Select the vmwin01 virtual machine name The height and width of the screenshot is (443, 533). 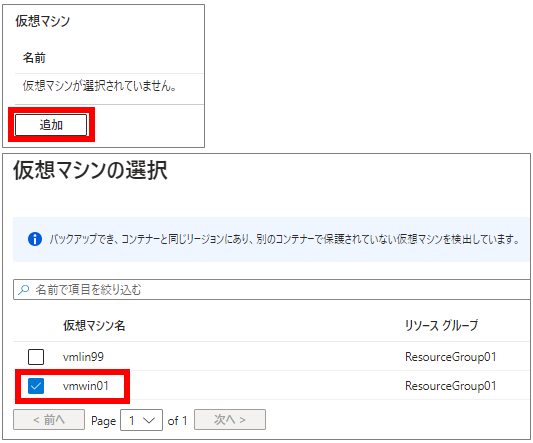(x=86, y=386)
